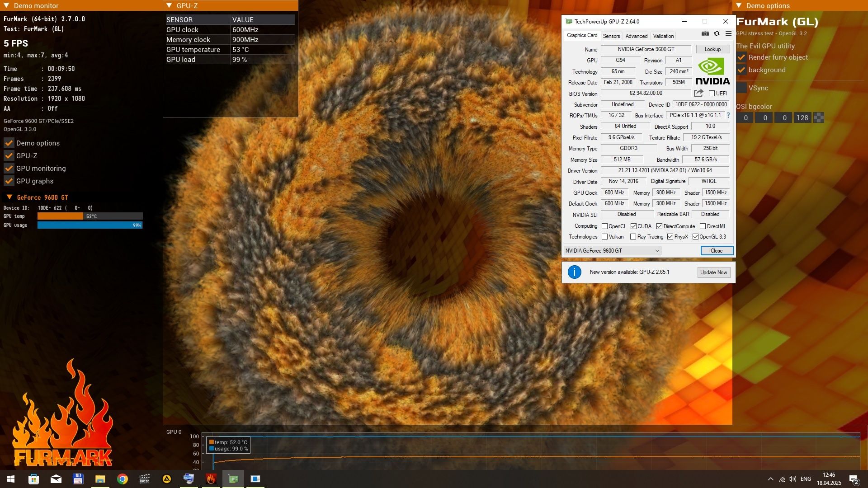Open AIMP player from taskbar
Screen dimensions: 868x488
[167, 479]
